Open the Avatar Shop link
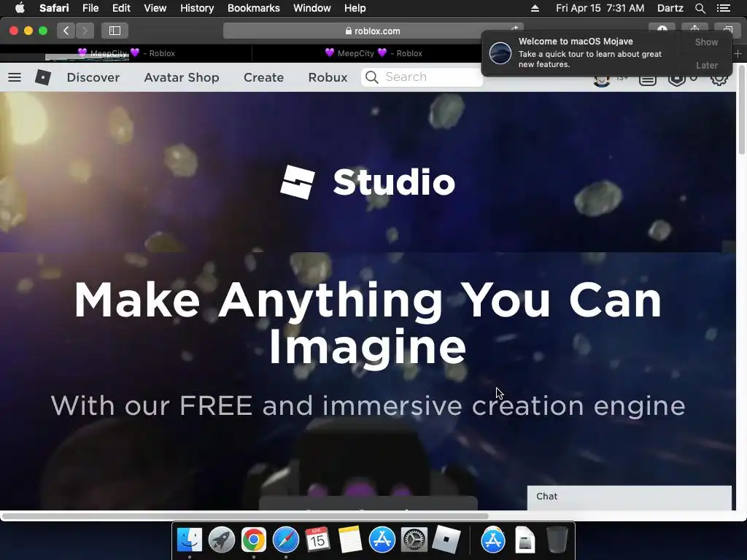Image resolution: width=747 pixels, height=560 pixels. point(182,77)
